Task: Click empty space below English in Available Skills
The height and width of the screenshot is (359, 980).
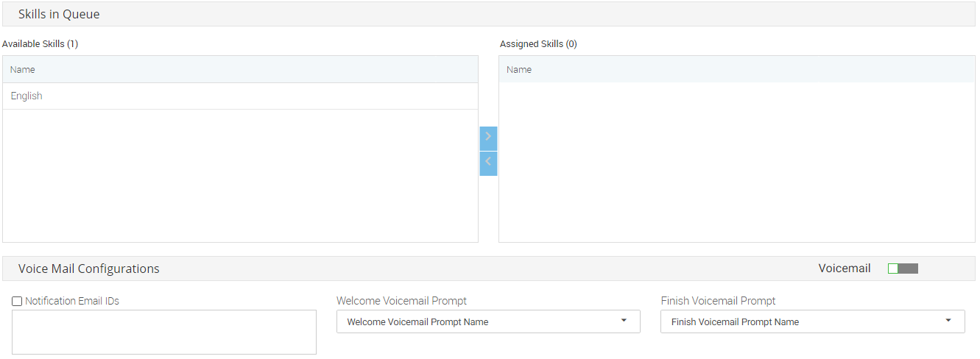Action: (240, 177)
